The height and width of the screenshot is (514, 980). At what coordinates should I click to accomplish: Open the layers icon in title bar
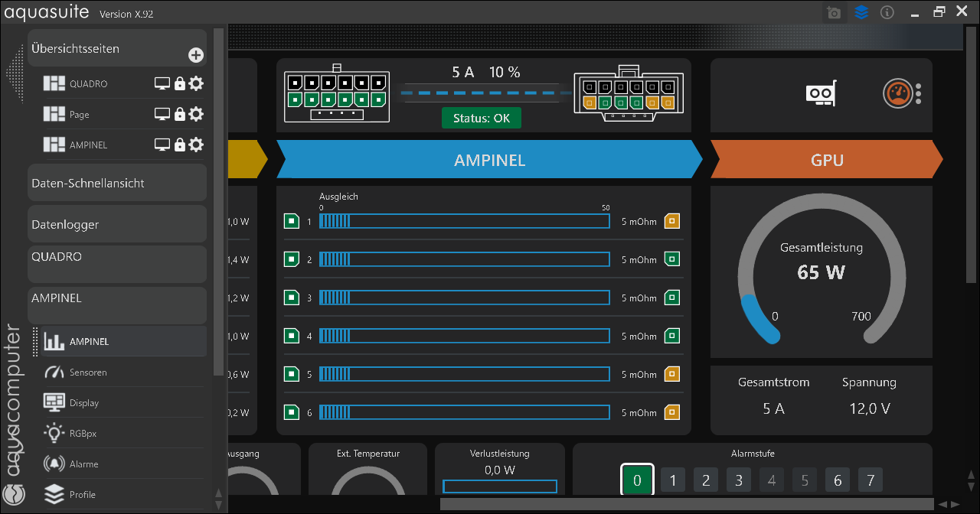[x=861, y=13]
